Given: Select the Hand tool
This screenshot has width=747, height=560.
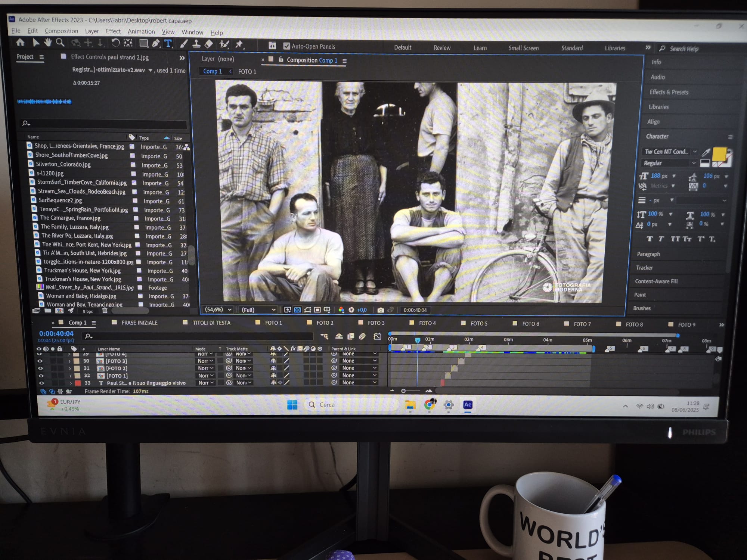Looking at the screenshot, I should point(47,43).
